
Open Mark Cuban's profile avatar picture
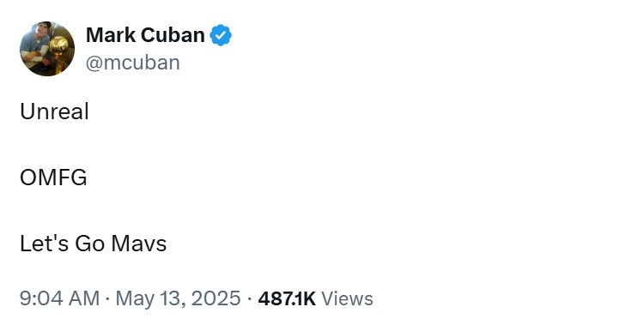pyautogui.click(x=47, y=49)
